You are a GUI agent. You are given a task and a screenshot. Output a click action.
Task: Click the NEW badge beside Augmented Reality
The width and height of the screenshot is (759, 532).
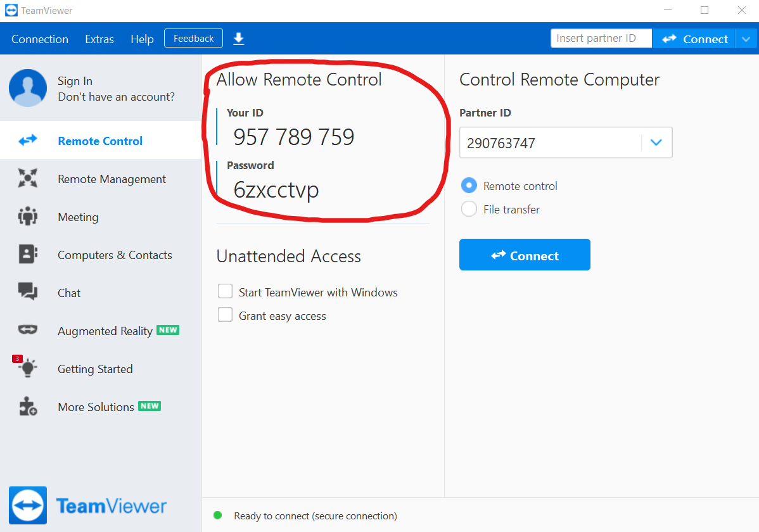click(168, 330)
